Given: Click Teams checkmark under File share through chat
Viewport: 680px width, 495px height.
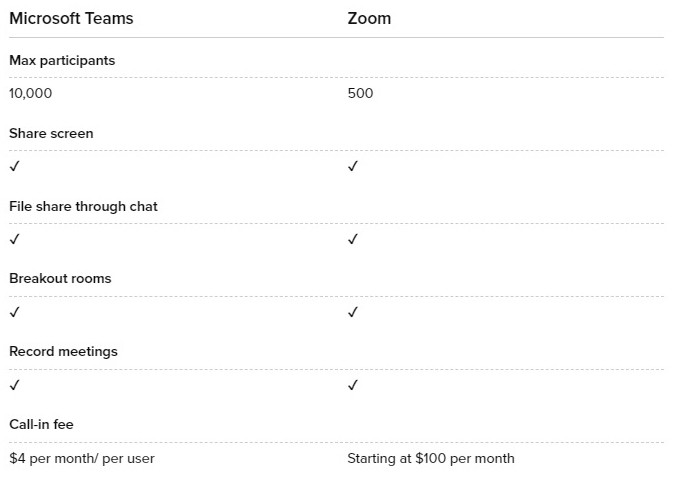Looking at the screenshot, I should pyautogui.click(x=14, y=239).
